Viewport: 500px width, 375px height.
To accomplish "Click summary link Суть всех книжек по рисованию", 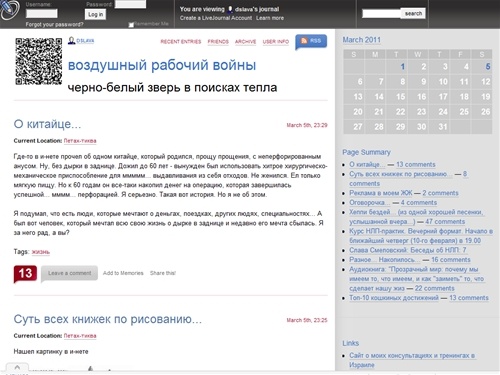I will 401,174.
